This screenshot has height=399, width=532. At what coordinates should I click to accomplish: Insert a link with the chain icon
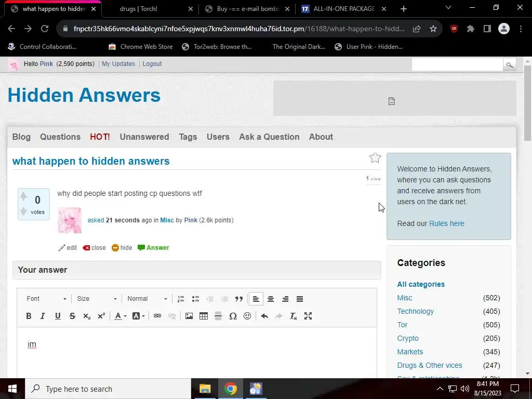point(157,316)
